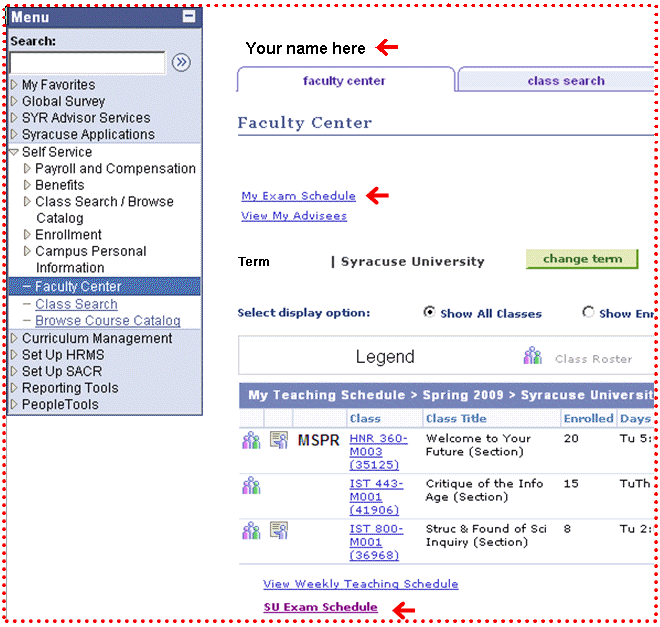
Task: Expand Reporting Tools folder
Action: [14, 388]
